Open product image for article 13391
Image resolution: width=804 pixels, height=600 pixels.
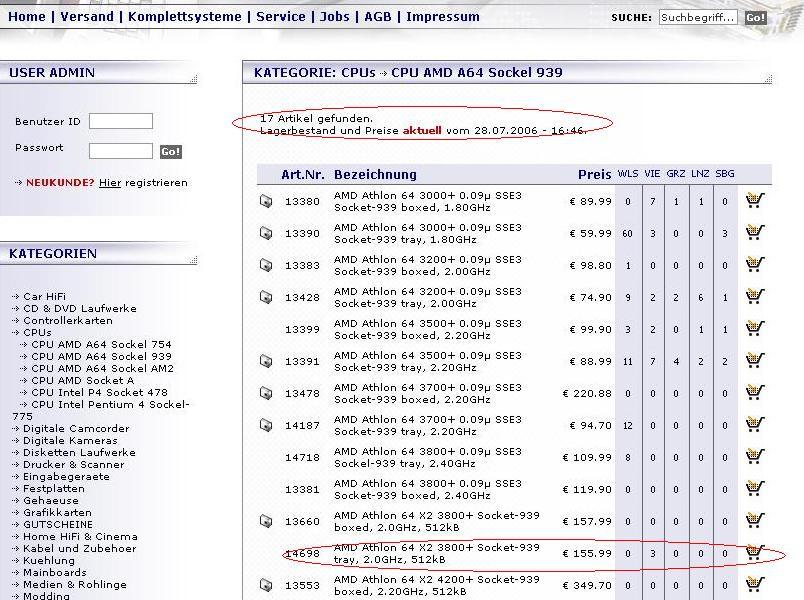266,361
